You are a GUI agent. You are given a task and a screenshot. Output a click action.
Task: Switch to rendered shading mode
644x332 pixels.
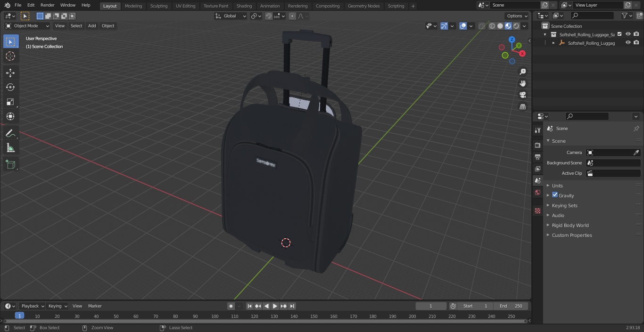point(516,26)
